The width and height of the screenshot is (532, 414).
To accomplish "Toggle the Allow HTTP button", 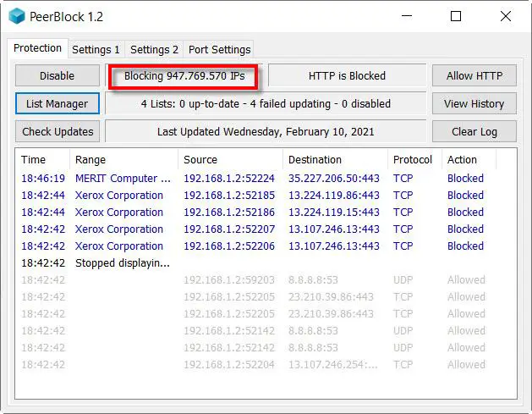I will tap(474, 75).
